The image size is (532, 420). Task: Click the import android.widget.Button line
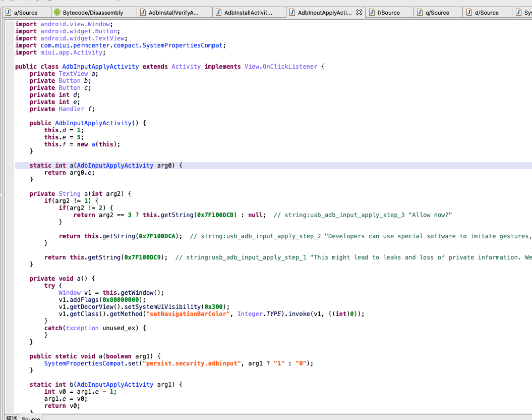tap(68, 31)
